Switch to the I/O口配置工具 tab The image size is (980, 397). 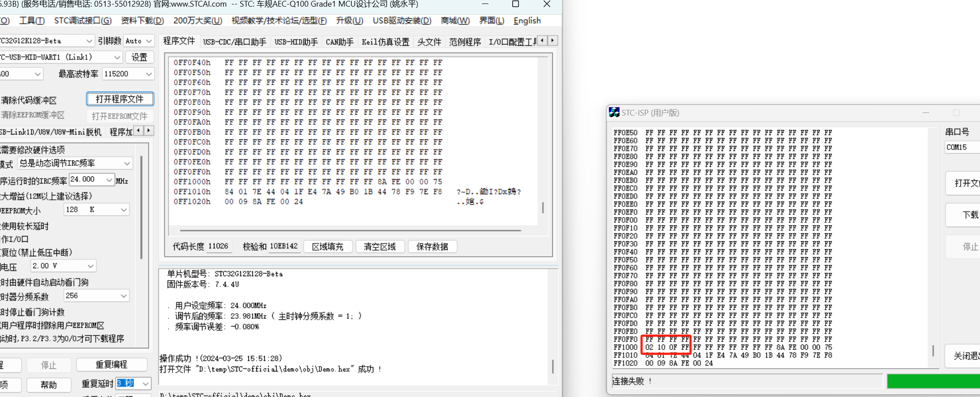(512, 42)
